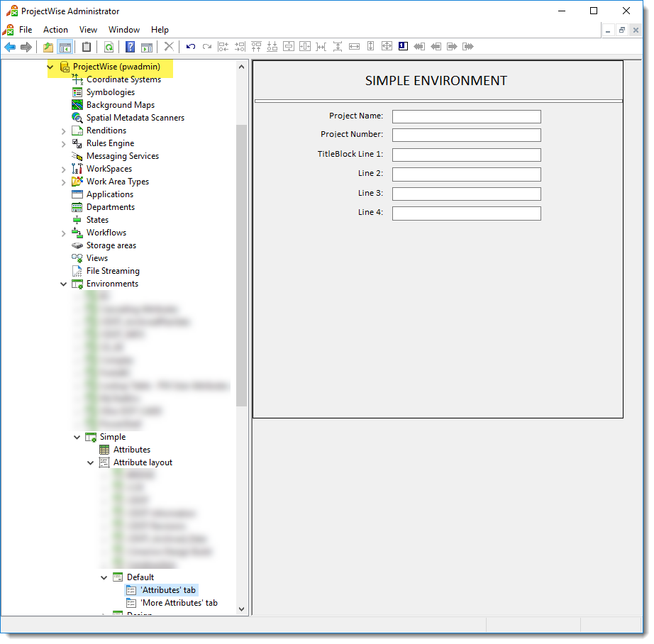Image resolution: width=654 pixels, height=644 pixels.
Task: Select Coordinate Systems in the tree
Action: 123,79
